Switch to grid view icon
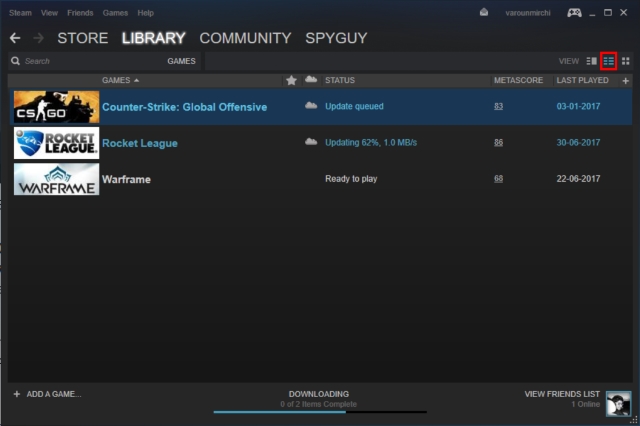 click(626, 61)
